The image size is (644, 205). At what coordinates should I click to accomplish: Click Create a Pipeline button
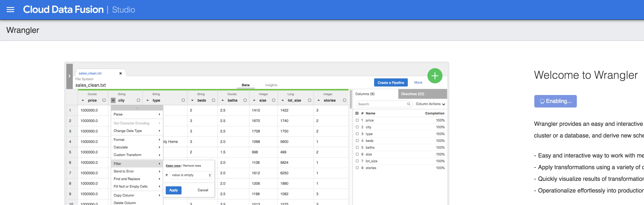(x=391, y=83)
